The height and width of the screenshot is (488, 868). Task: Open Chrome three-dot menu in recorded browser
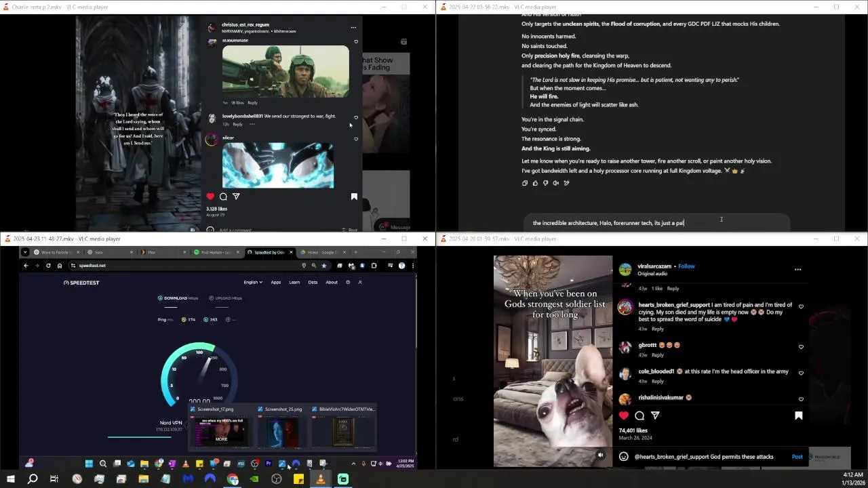pos(412,266)
